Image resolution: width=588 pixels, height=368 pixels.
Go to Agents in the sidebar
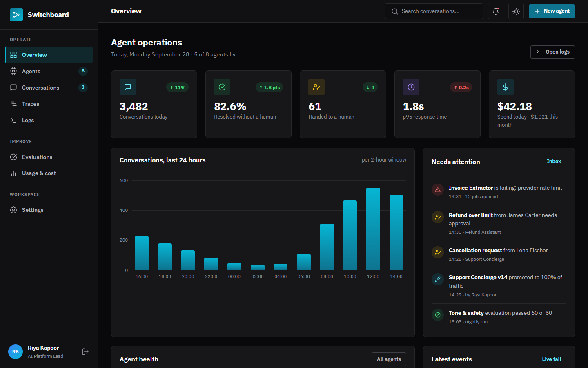tap(49, 71)
